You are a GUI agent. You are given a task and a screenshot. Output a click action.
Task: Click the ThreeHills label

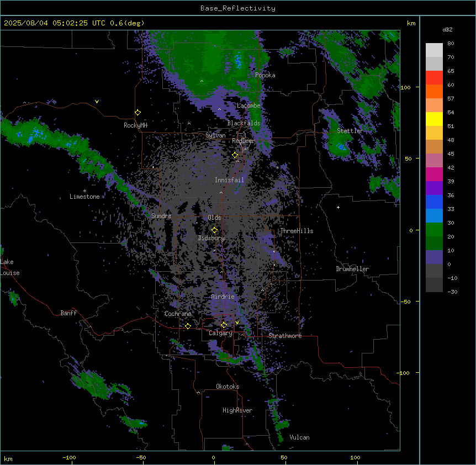pos(297,231)
